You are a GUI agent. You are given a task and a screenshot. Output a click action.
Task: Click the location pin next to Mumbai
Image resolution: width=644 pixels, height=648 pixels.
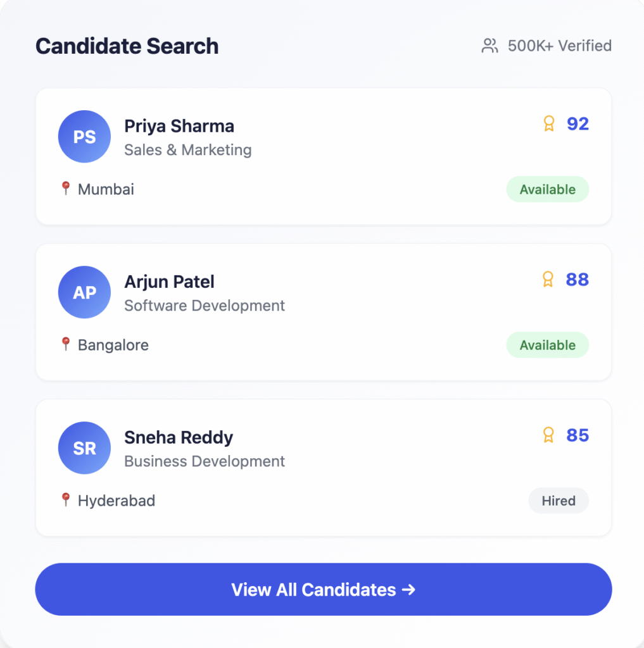coord(65,189)
